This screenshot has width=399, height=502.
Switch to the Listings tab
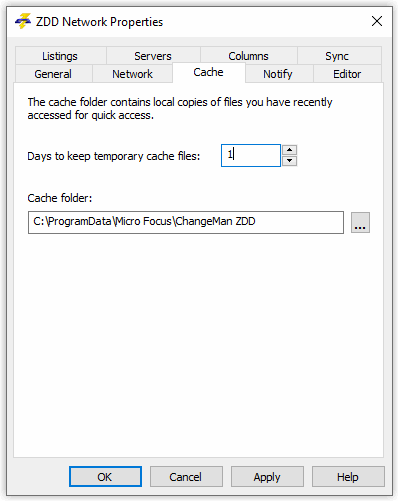pos(60,56)
